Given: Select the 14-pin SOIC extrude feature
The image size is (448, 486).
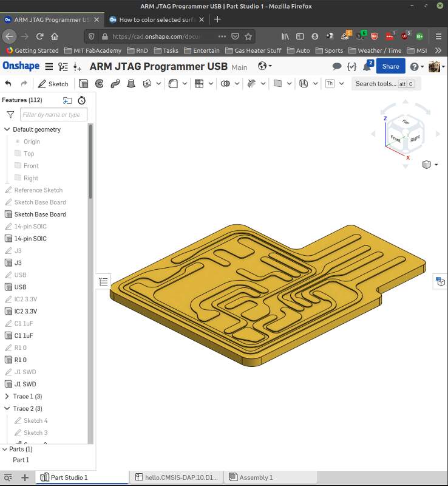Looking at the screenshot, I should (30, 238).
